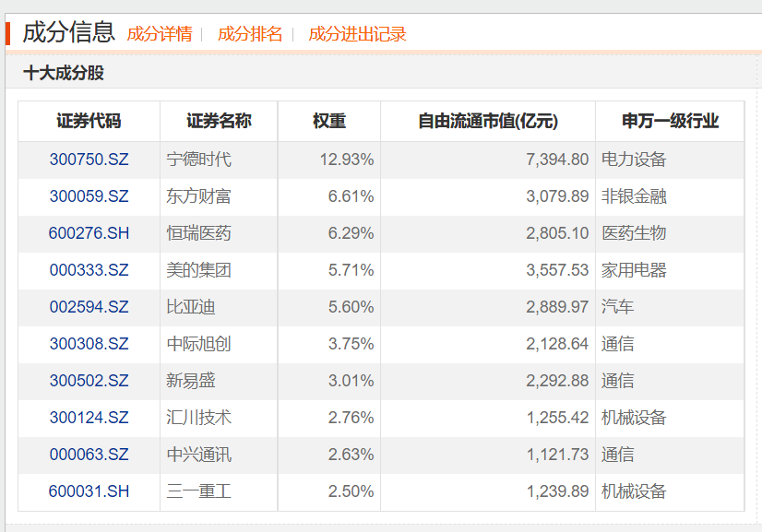Click stock code 000063.SZ
The image size is (762, 532).
coord(89,455)
